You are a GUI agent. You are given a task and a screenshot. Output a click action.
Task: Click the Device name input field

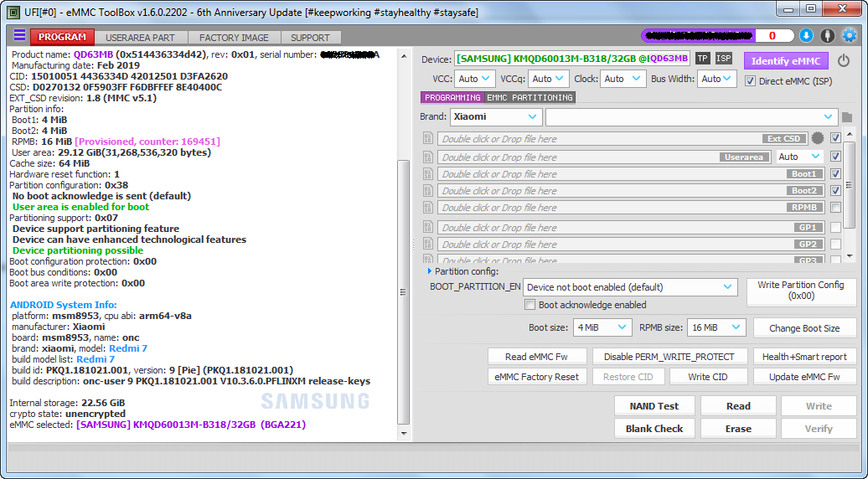point(572,59)
